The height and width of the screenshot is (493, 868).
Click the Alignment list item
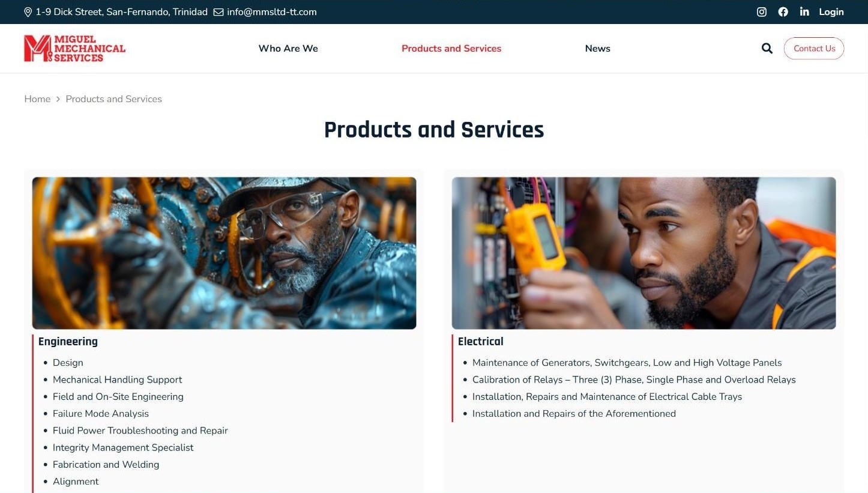(x=76, y=482)
